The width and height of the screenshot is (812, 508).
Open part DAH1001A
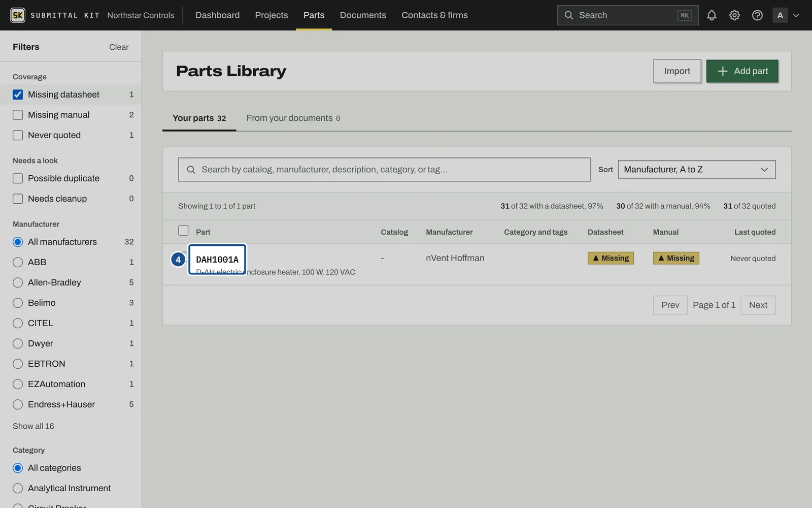click(x=217, y=260)
